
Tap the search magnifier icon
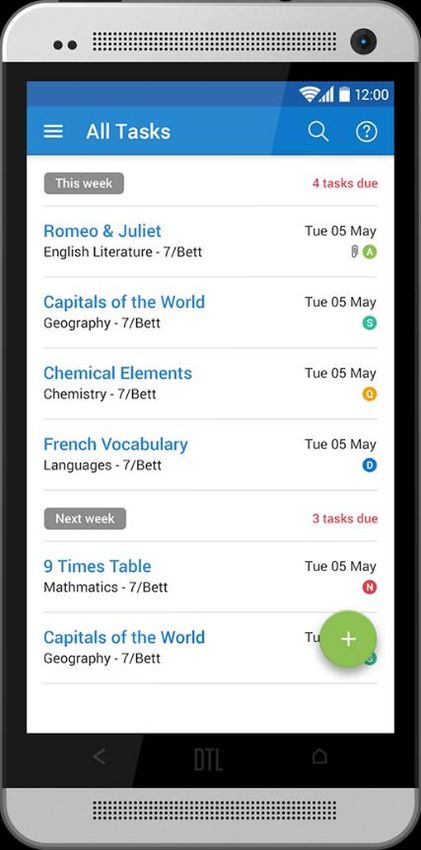318,132
